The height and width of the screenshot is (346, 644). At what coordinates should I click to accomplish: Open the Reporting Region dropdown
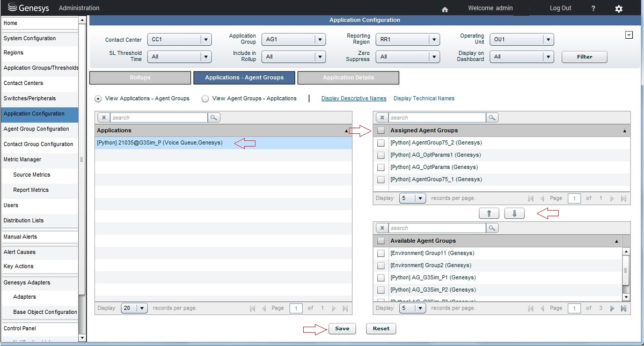pos(408,40)
